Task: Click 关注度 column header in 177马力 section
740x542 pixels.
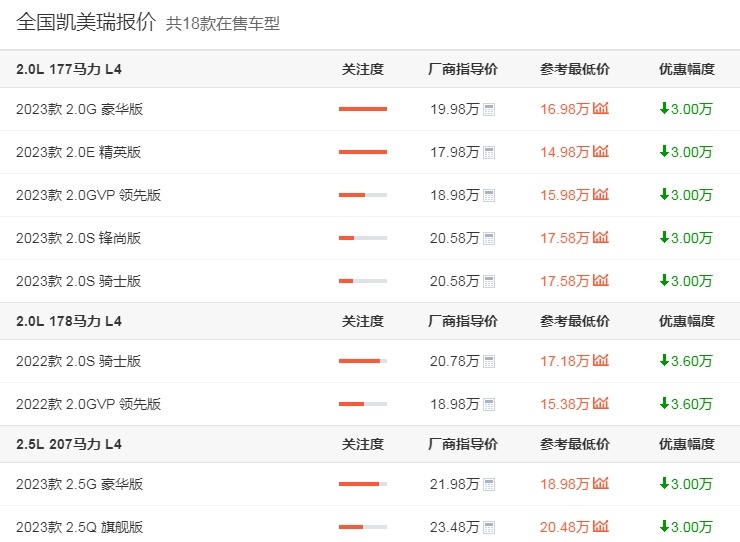Action: 362,69
